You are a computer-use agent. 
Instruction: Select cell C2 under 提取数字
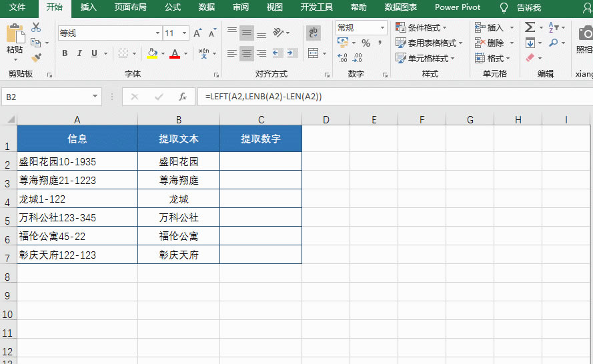point(261,161)
